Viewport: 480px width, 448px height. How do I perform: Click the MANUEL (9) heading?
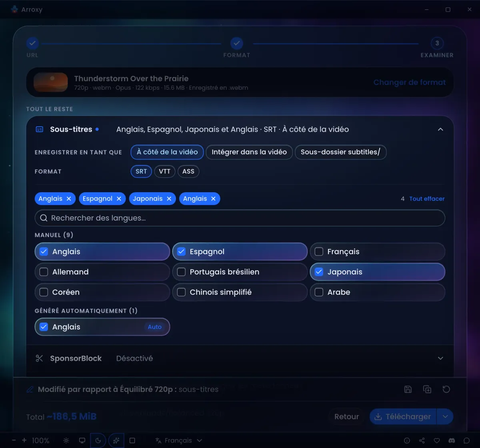[x=54, y=235]
